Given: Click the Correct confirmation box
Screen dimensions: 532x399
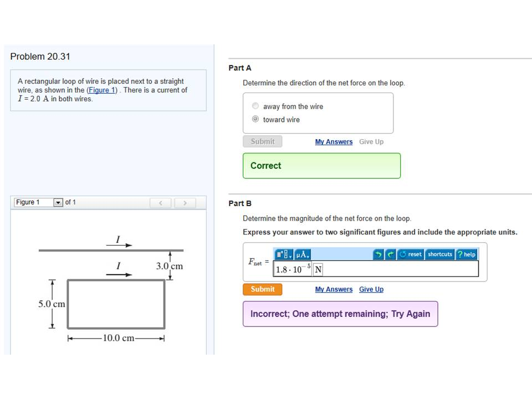Looking at the screenshot, I should coord(321,165).
